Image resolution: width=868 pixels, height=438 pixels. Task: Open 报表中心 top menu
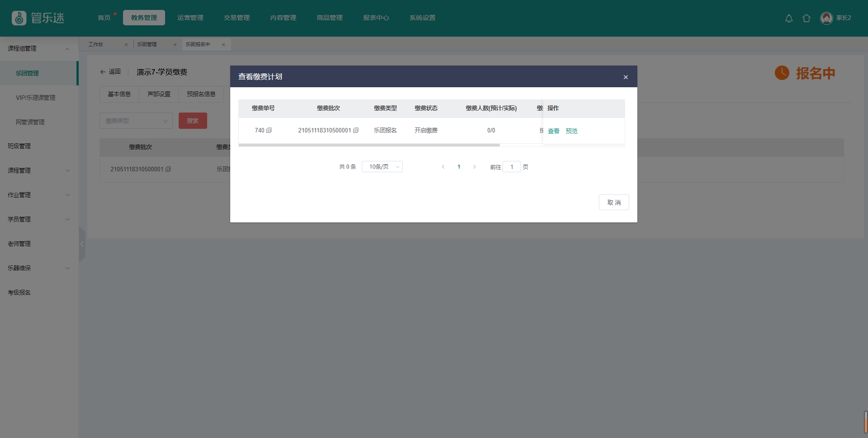375,18
